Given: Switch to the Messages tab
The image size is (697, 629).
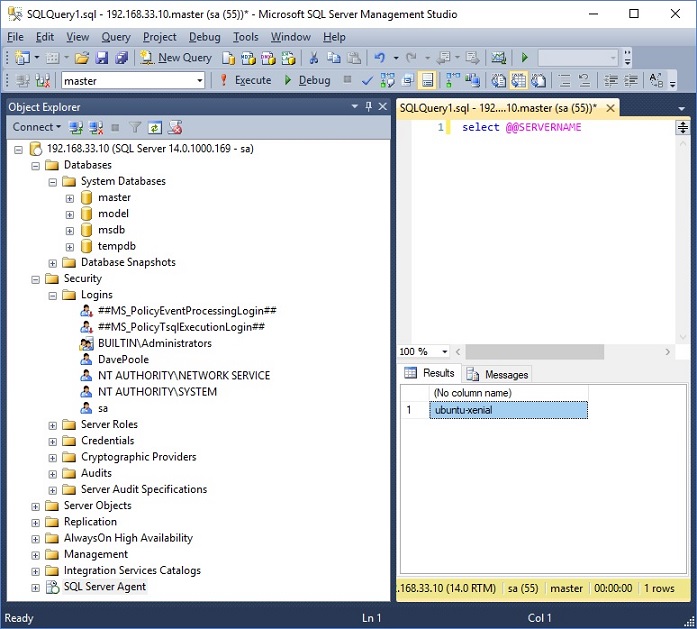Looking at the screenshot, I should (x=498, y=374).
